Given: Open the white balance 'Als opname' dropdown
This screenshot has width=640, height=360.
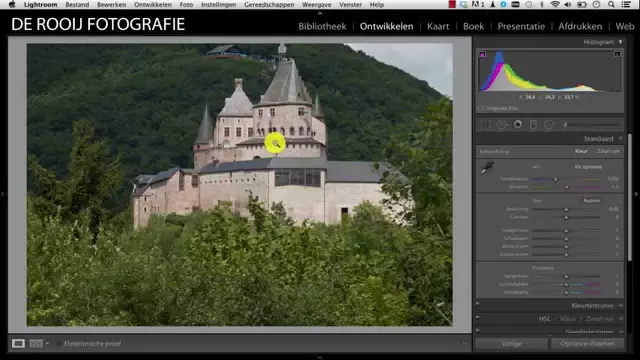Looking at the screenshot, I should tap(589, 167).
